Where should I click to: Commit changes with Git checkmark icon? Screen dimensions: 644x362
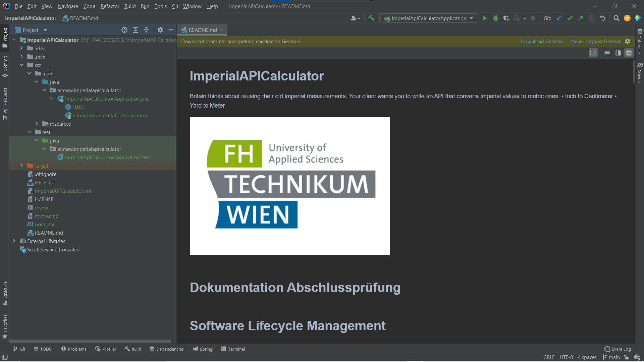(570, 18)
